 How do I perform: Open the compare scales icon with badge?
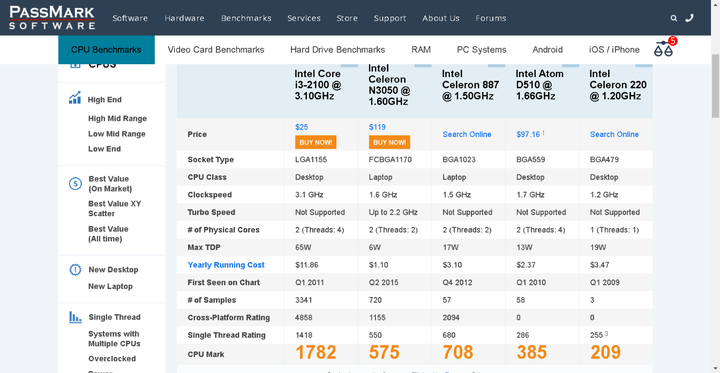coord(665,47)
